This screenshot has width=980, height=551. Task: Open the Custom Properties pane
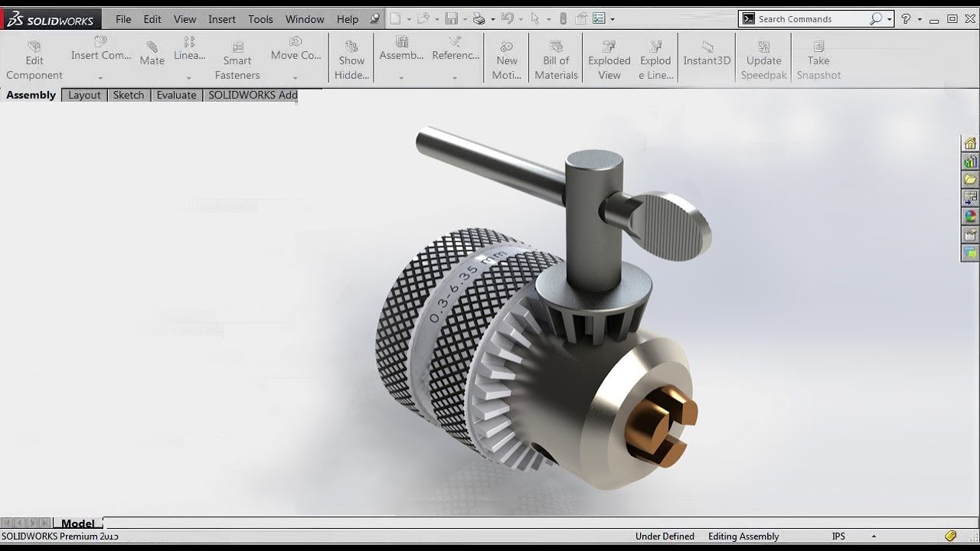point(970,235)
